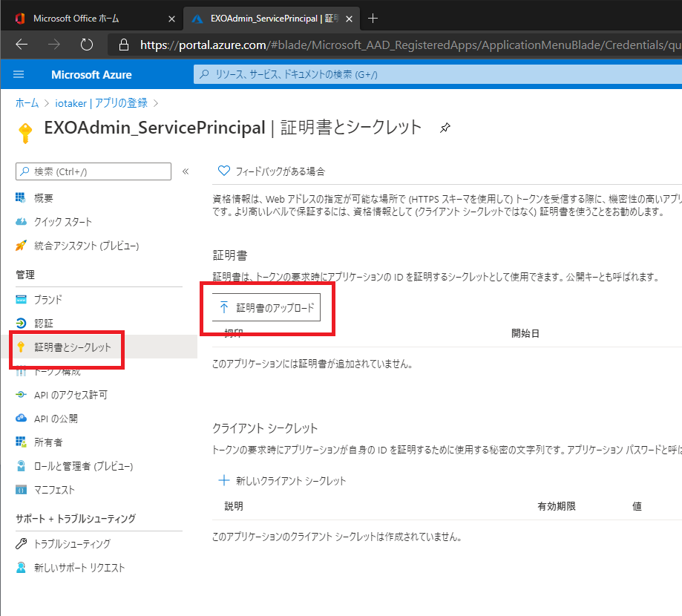Screen dimensions: 682x616
Task: Select 認証 in the sidebar
Action: (x=43, y=324)
